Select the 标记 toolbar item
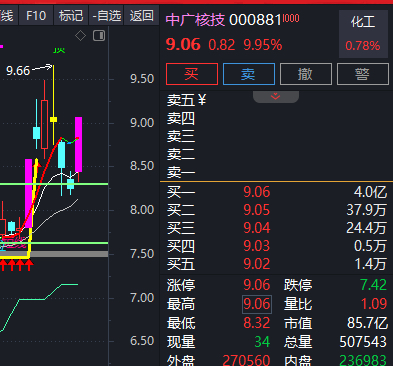The image size is (393, 366). pos(71,15)
